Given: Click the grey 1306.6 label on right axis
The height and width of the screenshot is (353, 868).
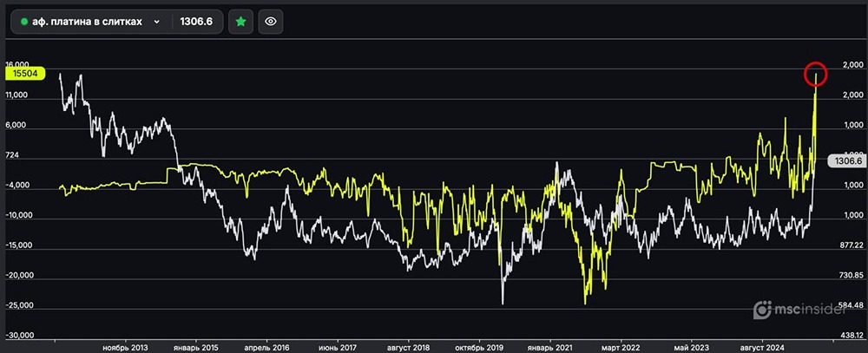Looking at the screenshot, I should tap(845, 160).
